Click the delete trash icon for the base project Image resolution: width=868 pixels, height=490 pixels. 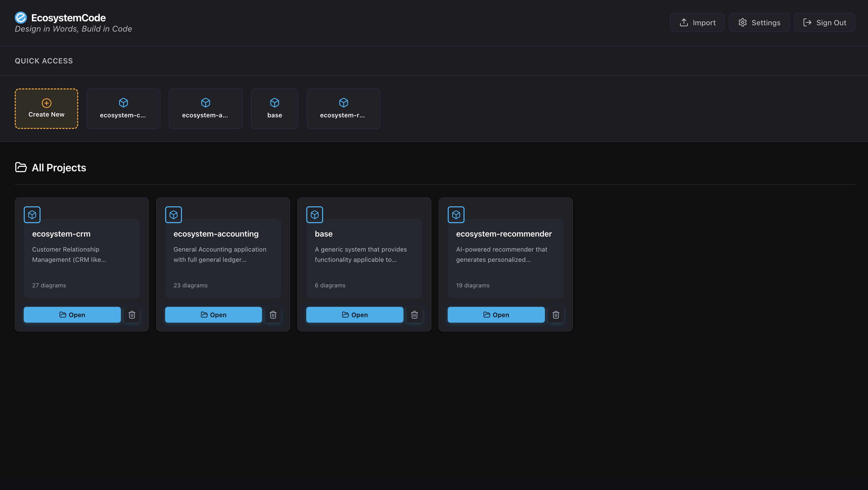(415, 314)
